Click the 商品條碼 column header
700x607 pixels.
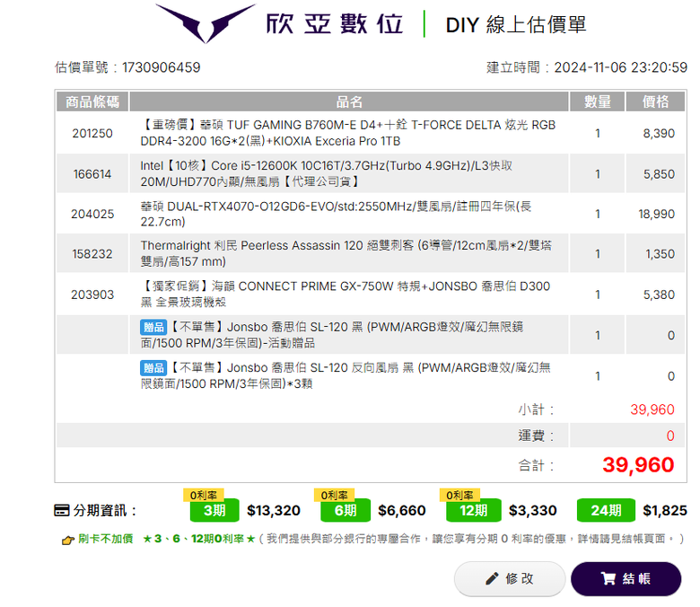pos(92,101)
